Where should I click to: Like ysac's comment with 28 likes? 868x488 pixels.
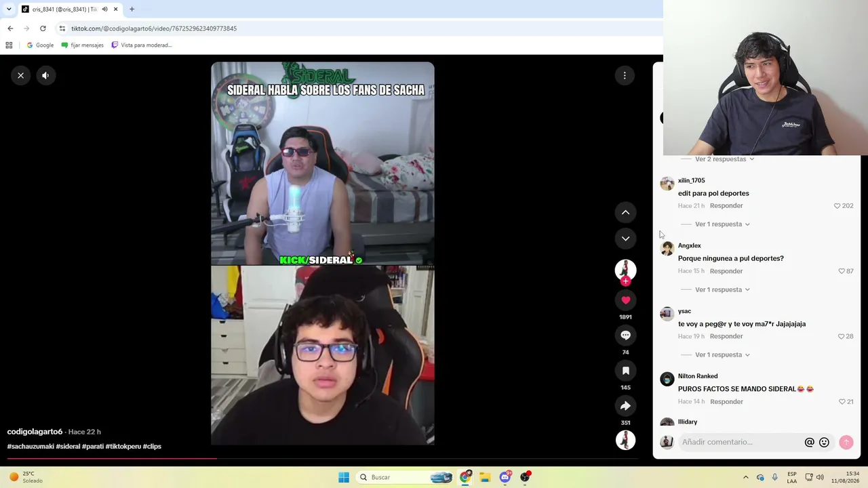click(x=842, y=337)
